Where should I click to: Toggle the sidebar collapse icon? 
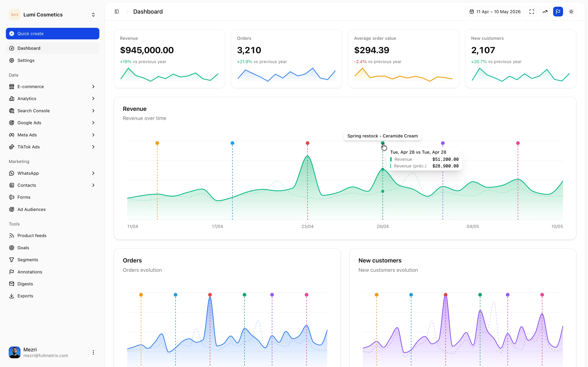point(117,12)
